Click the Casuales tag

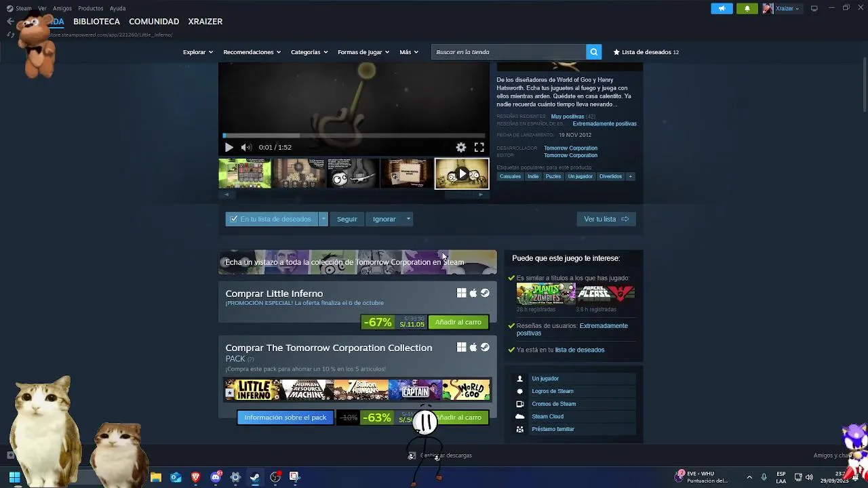point(510,176)
